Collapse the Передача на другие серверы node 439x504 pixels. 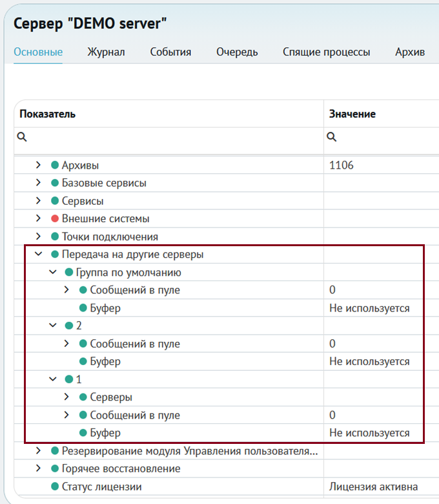38,254
